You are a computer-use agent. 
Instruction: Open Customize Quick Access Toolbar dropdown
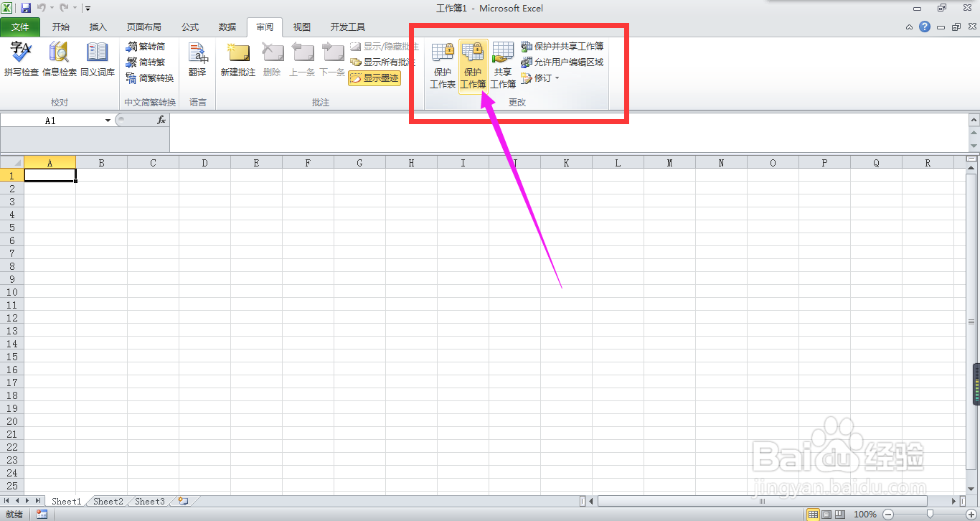(88, 9)
